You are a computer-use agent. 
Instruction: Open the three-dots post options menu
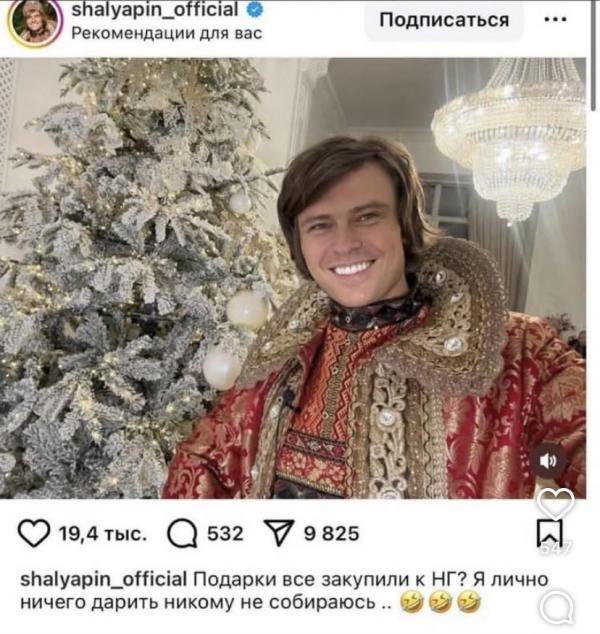point(555,19)
